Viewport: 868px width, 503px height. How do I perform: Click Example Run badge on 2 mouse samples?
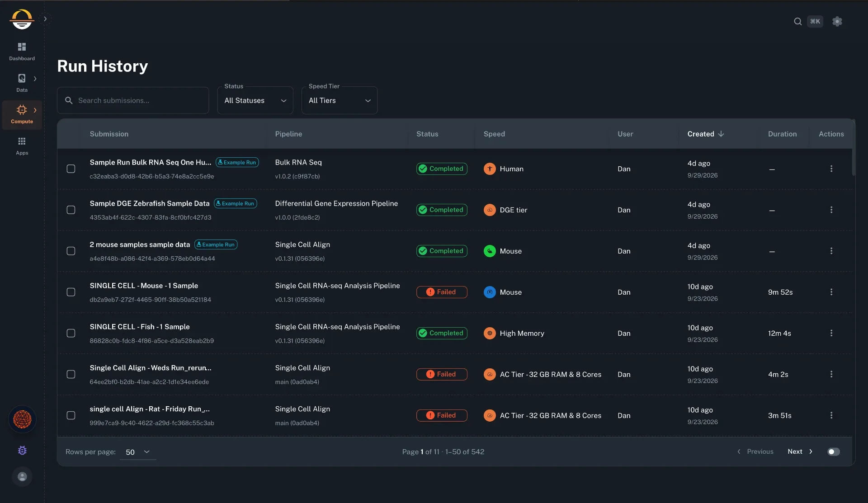point(216,244)
